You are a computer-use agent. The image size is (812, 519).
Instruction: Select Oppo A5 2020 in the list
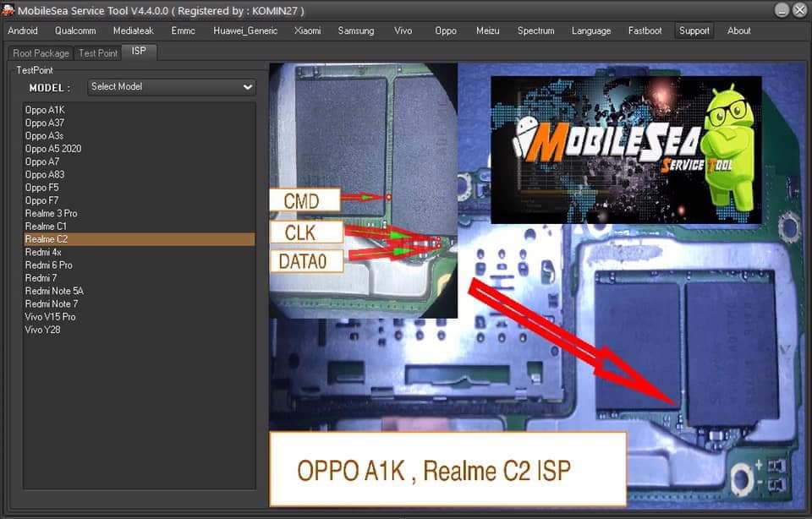click(x=139, y=149)
